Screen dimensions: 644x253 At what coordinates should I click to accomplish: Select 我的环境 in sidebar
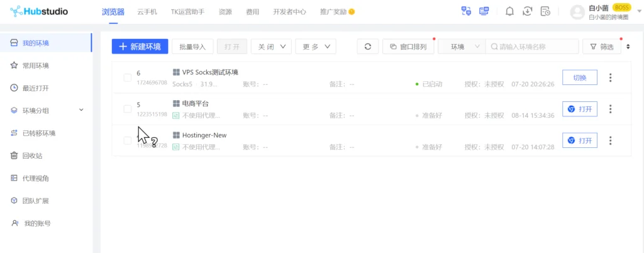point(46,43)
